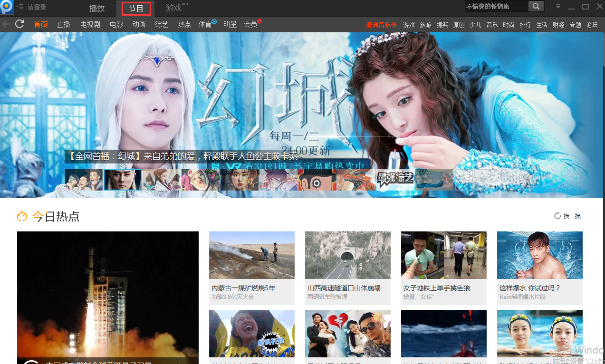The width and height of the screenshot is (605, 364).
Task: Select the second banner carousel thumbnail
Action: pyautogui.click(x=123, y=180)
